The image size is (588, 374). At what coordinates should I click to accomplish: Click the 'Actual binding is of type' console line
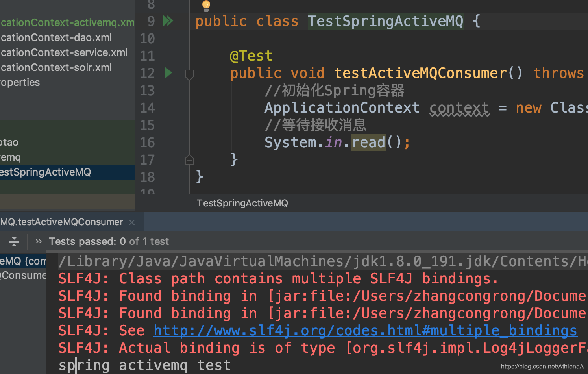323,348
